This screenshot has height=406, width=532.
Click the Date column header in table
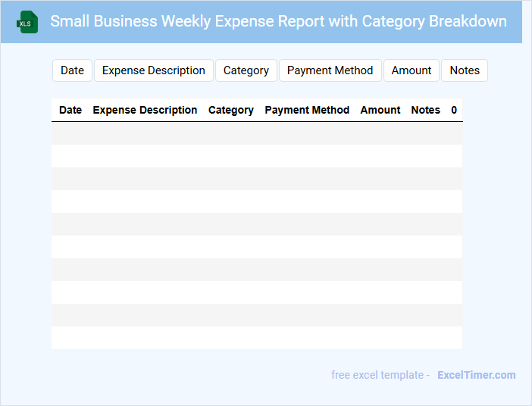click(70, 110)
